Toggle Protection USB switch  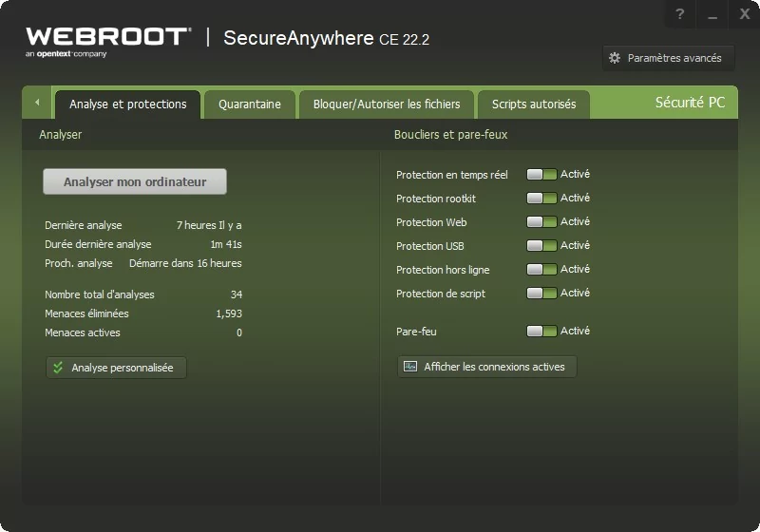coord(541,246)
